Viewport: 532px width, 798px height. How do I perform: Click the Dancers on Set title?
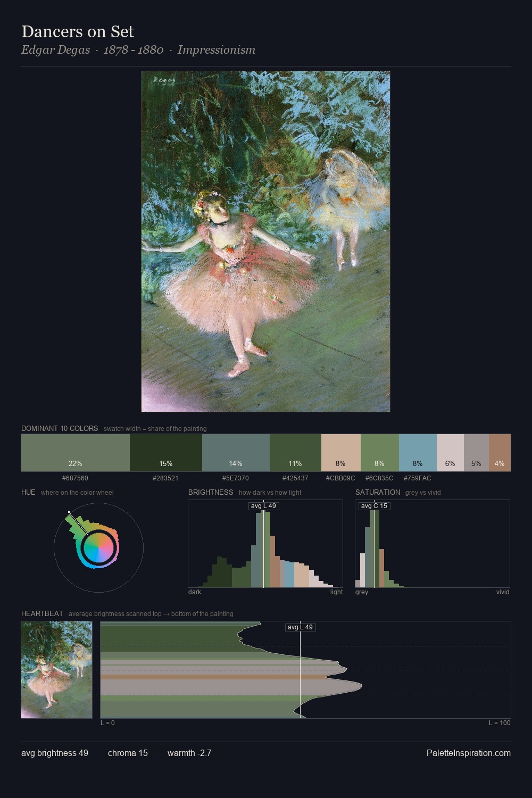click(78, 31)
